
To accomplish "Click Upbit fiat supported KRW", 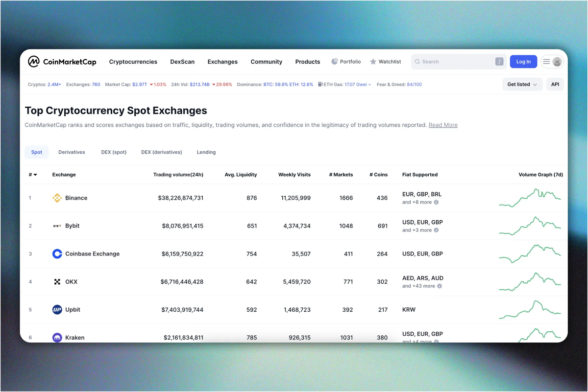I will (409, 310).
